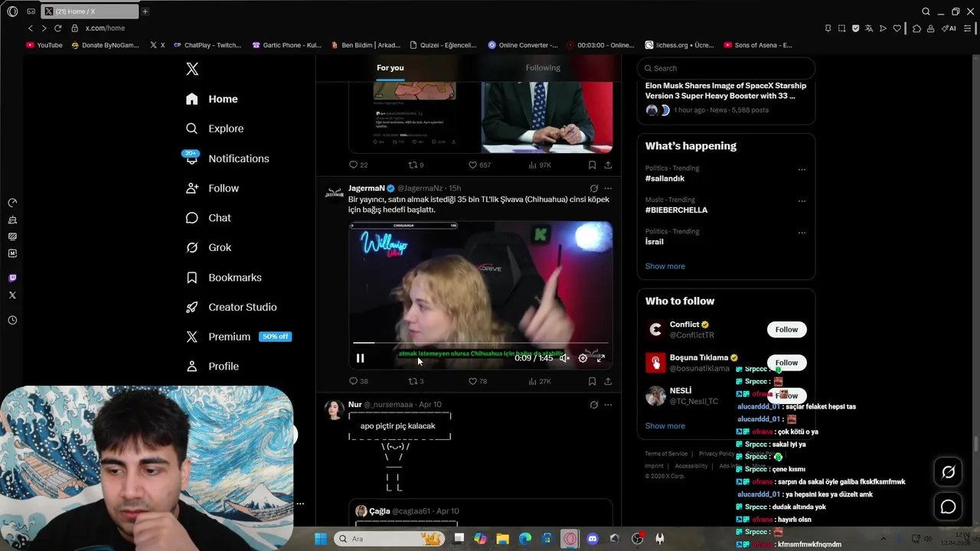The height and width of the screenshot is (551, 980).
Task: Open Twitch icon in Opera sidebar
Action: 12,278
